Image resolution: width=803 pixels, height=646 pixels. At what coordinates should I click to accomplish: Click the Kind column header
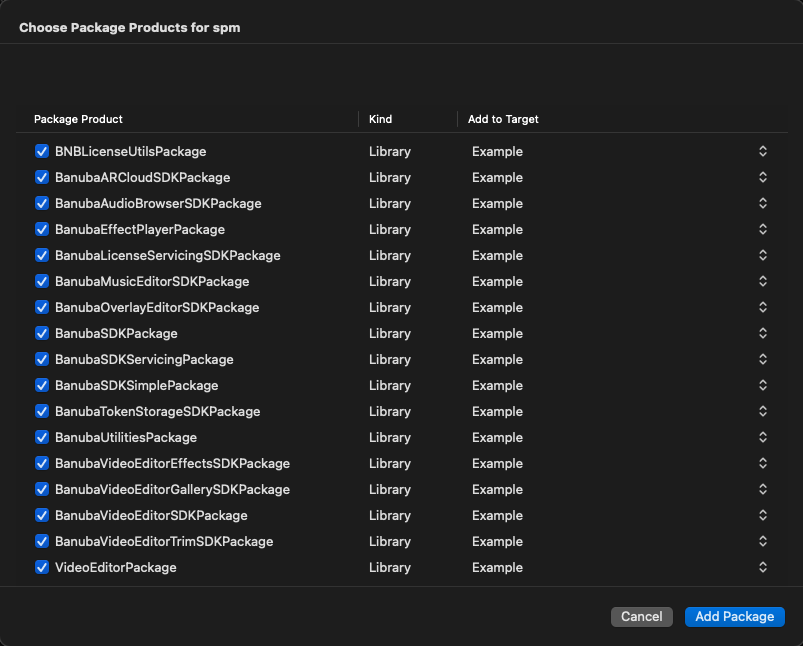[380, 119]
